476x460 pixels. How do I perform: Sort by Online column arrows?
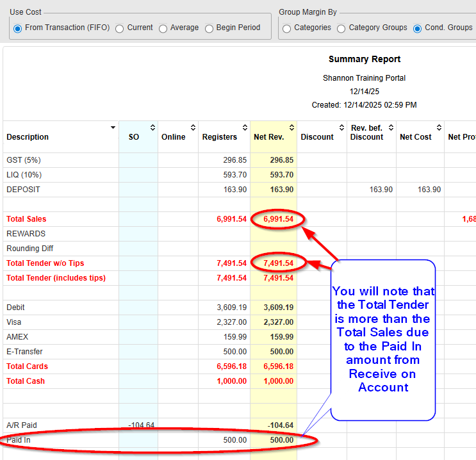[x=193, y=127]
